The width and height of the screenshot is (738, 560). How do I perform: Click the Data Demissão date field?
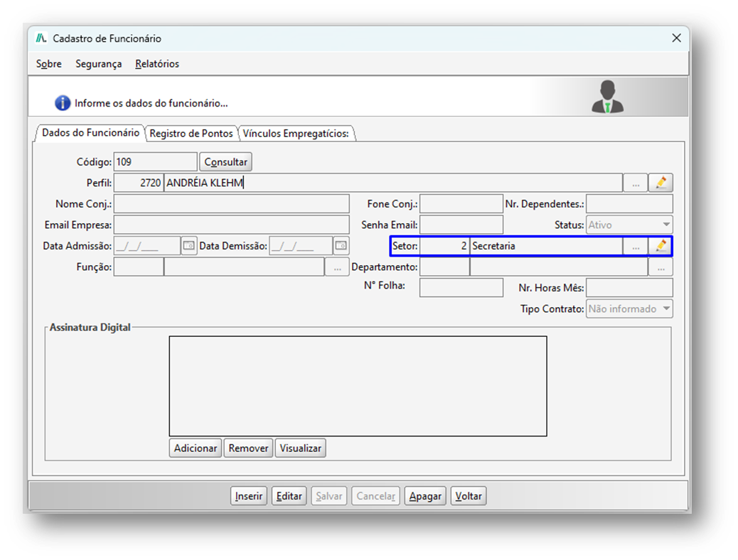[301, 246]
